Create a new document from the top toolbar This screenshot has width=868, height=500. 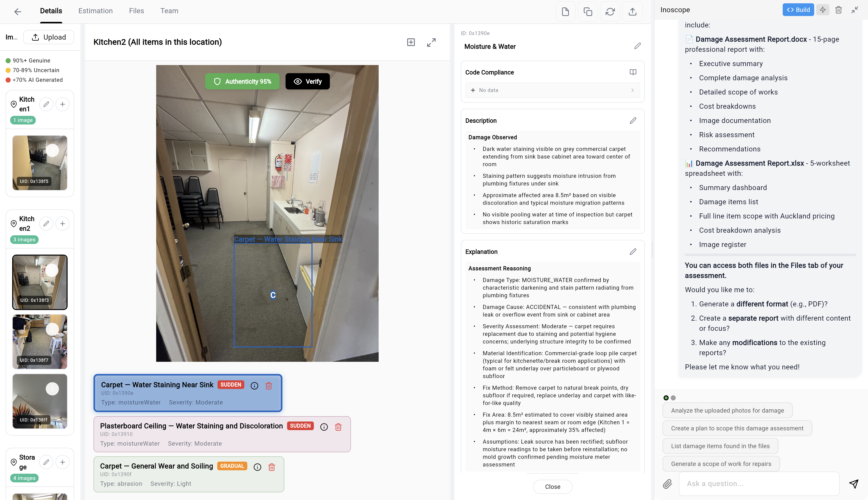[565, 11]
